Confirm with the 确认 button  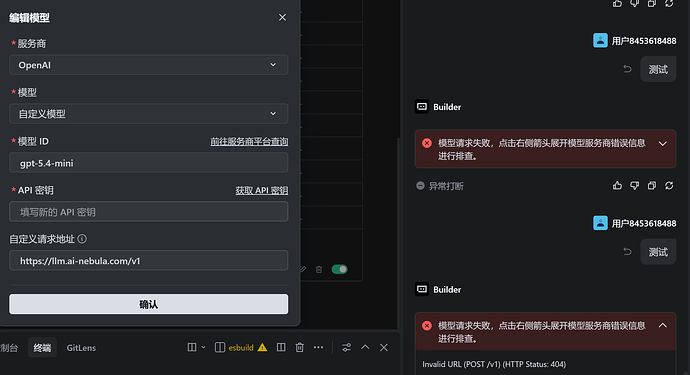[x=149, y=304]
